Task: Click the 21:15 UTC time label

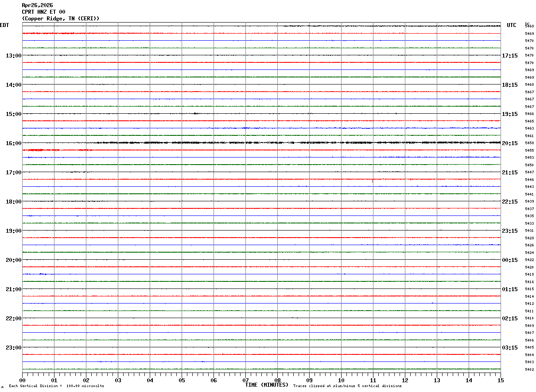Action: pyautogui.click(x=510, y=172)
